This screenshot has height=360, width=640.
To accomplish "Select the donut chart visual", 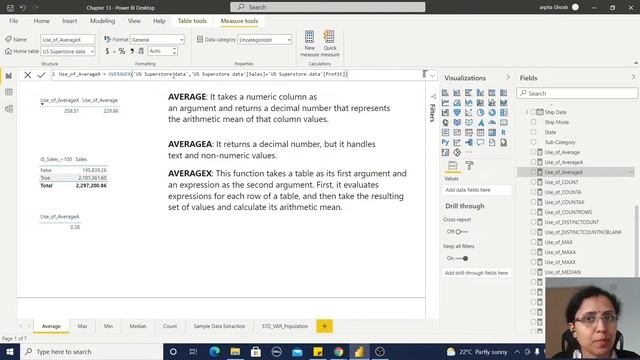I will (492, 113).
